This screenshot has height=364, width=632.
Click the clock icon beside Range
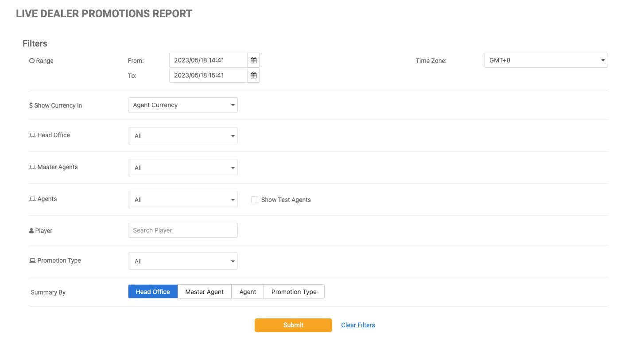pyautogui.click(x=32, y=61)
